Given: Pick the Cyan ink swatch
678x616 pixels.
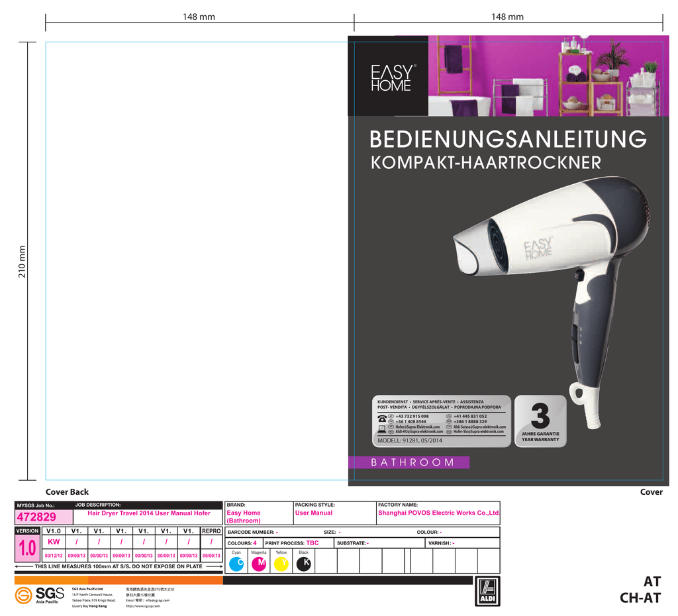Looking at the screenshot, I should [236, 564].
